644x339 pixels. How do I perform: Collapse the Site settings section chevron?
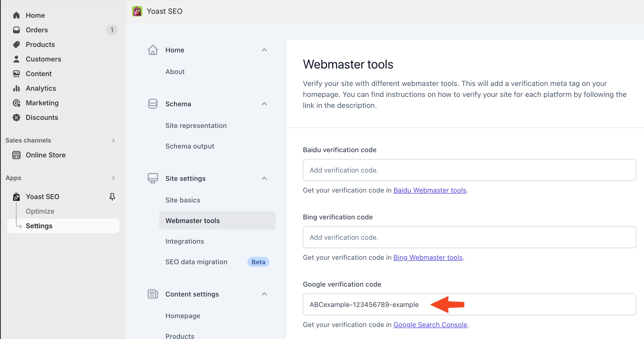(x=264, y=178)
